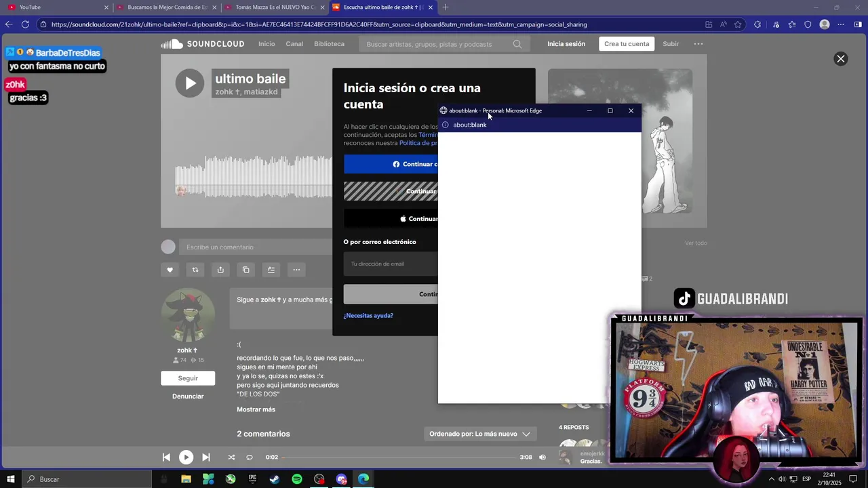Reload the page with the refresh icon
This screenshot has height=488, width=868.
click(x=25, y=24)
